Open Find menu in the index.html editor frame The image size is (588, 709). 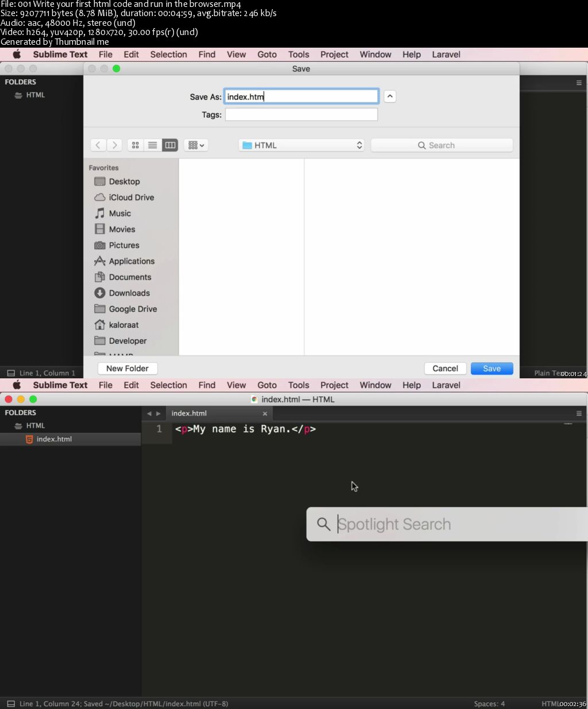207,385
